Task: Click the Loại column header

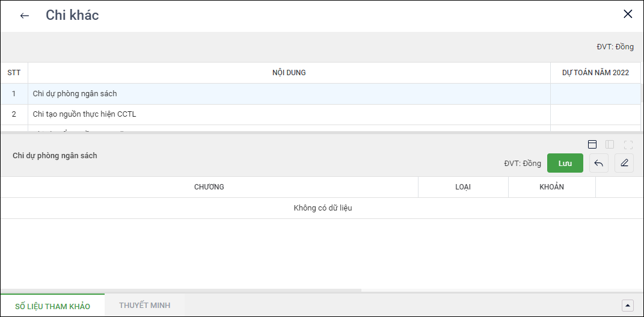Action: 463,187
